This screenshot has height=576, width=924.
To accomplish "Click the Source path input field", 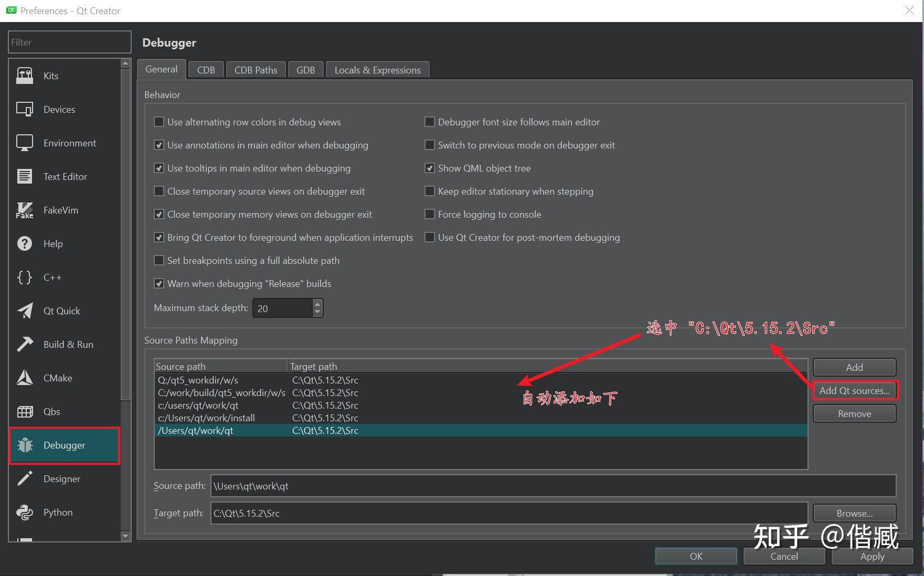I will click(x=554, y=486).
